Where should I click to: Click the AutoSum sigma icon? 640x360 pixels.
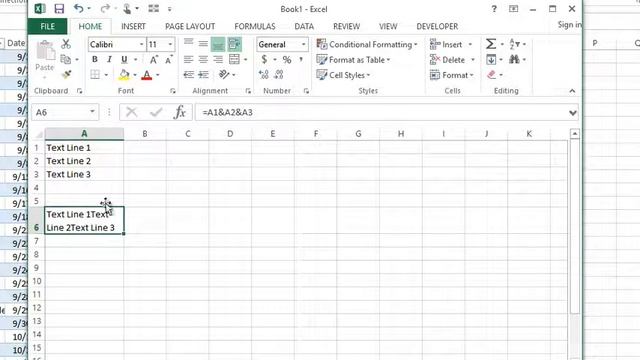coord(491,44)
